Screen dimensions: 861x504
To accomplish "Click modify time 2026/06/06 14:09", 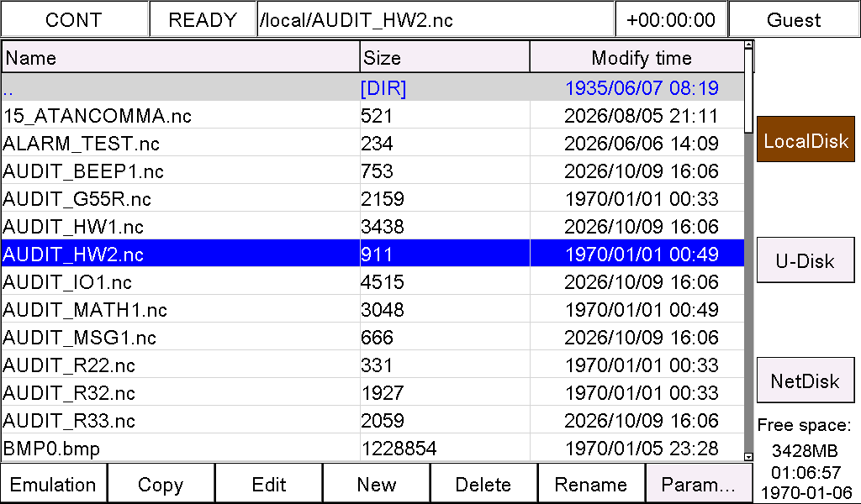I will (642, 144).
